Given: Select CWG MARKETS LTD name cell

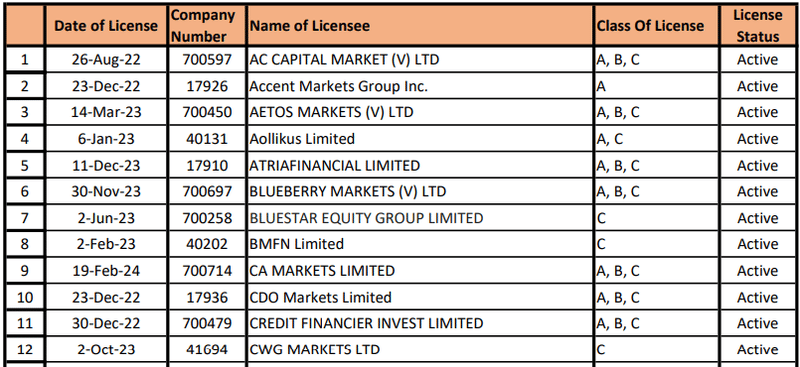Looking at the screenshot, I should pyautogui.click(x=420, y=350).
